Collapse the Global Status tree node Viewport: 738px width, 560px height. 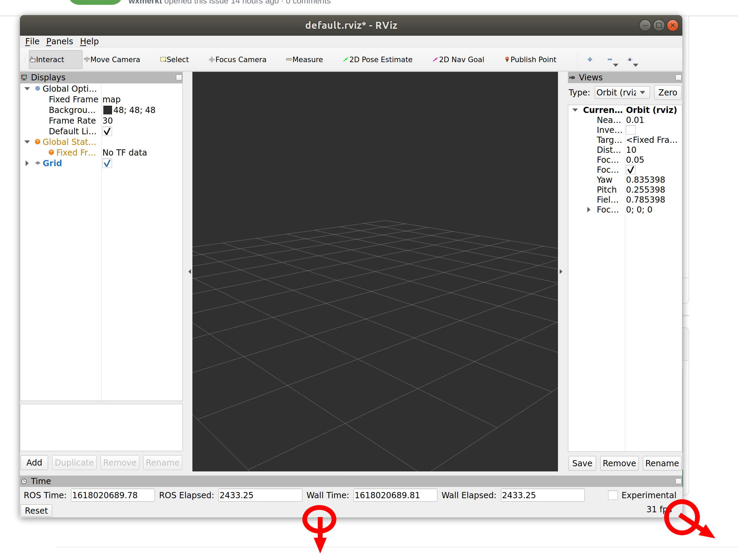(x=27, y=142)
